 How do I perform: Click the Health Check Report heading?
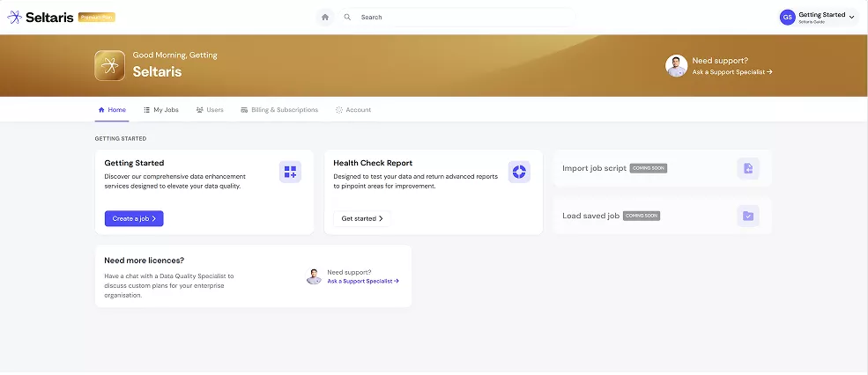(x=373, y=163)
